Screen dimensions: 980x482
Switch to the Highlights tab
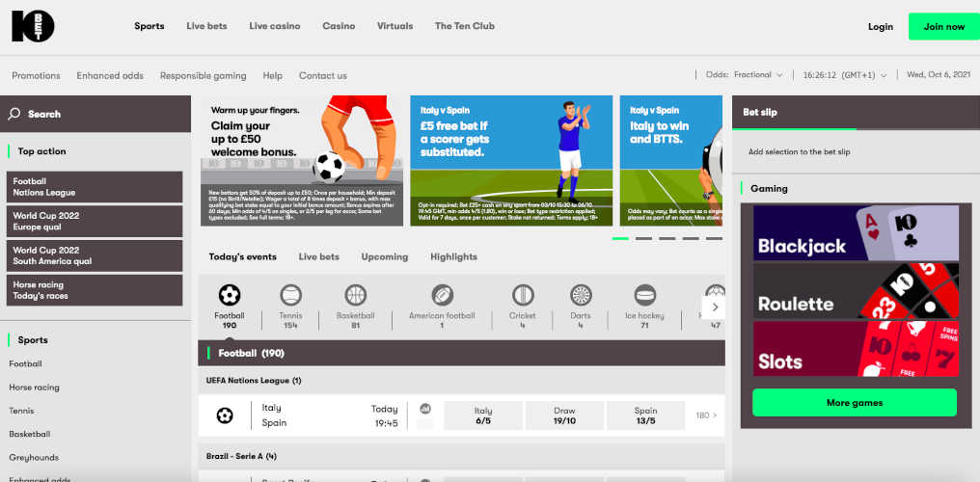453,256
